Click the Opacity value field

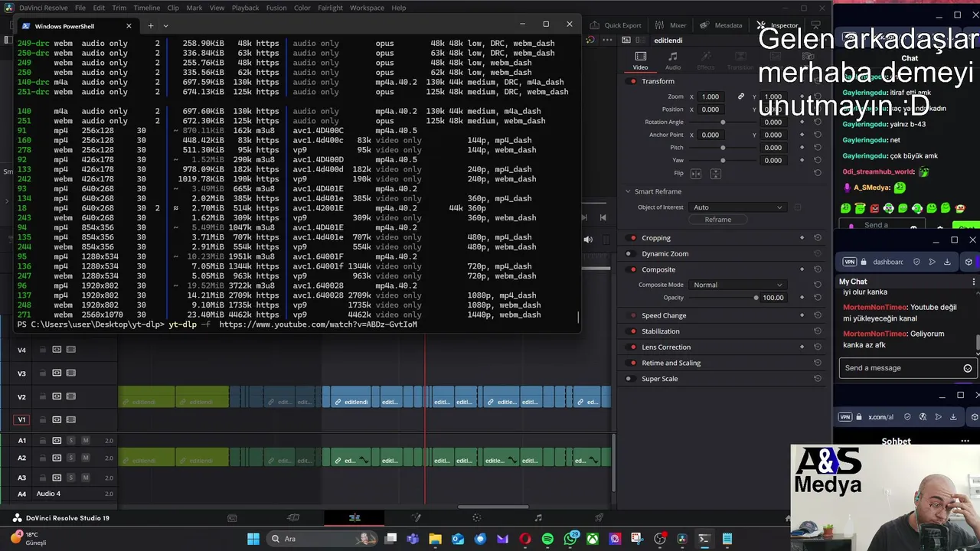pyautogui.click(x=773, y=298)
